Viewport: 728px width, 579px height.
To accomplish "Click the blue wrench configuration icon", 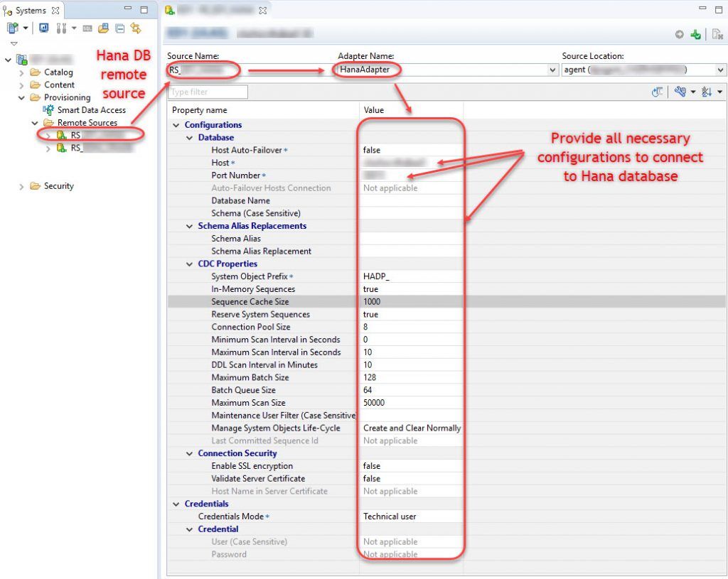I will tap(680, 92).
